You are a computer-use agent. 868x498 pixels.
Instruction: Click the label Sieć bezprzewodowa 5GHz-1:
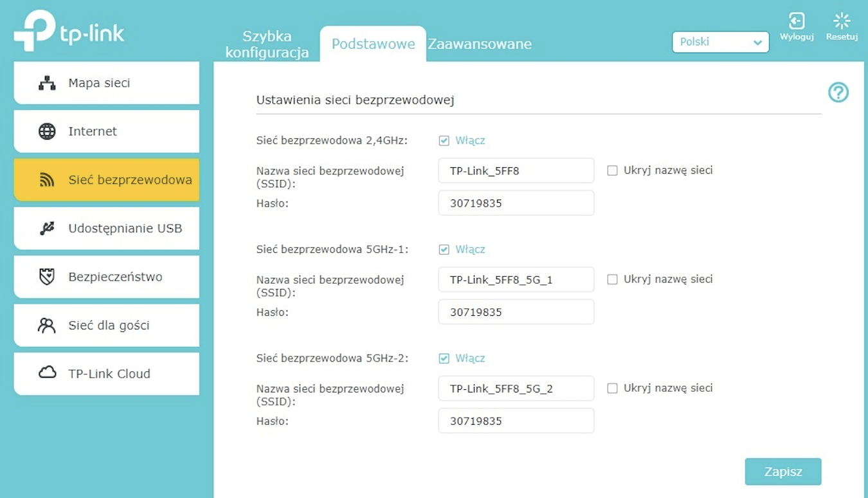332,249
